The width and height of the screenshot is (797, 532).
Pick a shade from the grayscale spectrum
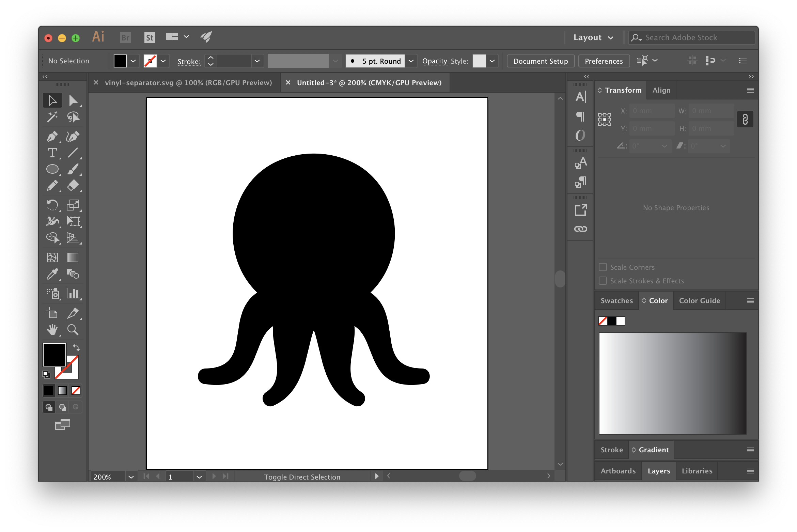pyautogui.click(x=673, y=384)
